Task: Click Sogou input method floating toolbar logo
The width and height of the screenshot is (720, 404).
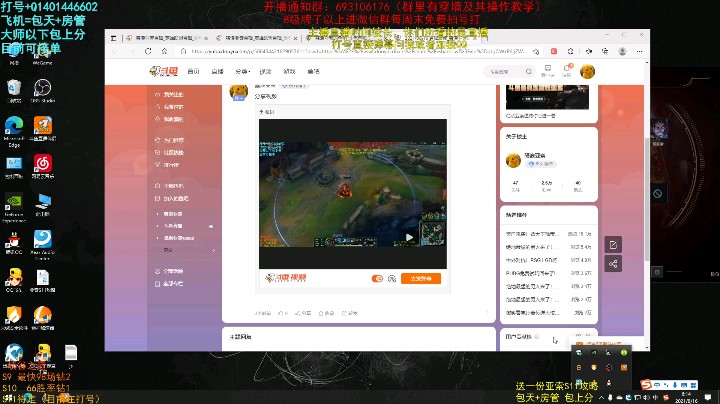Action: 647,384
